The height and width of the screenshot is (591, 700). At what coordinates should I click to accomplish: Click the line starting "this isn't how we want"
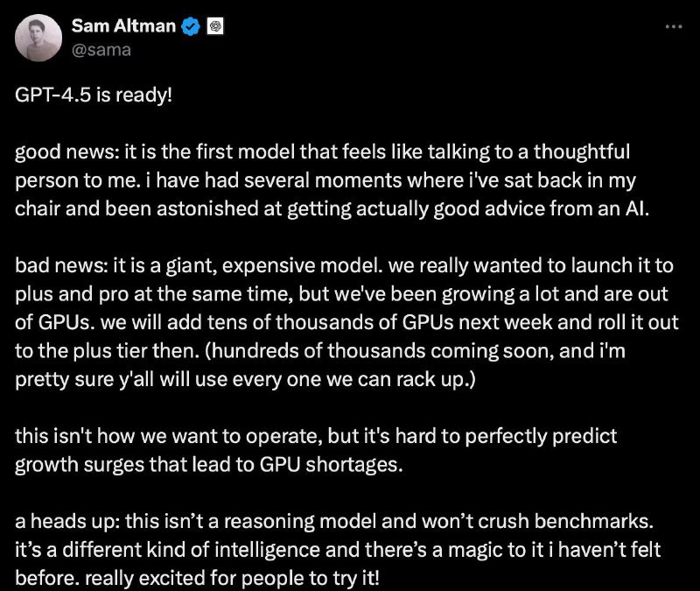[313, 438]
